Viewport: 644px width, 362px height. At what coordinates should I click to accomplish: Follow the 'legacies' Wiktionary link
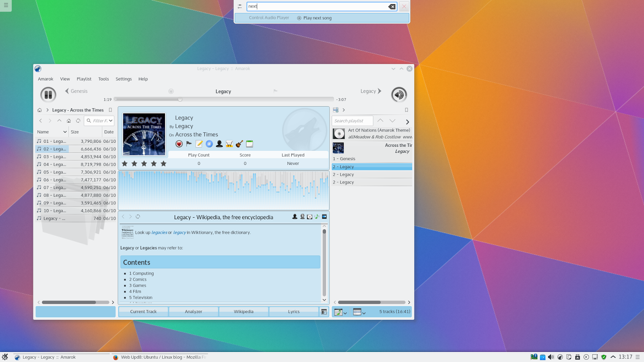click(x=159, y=232)
